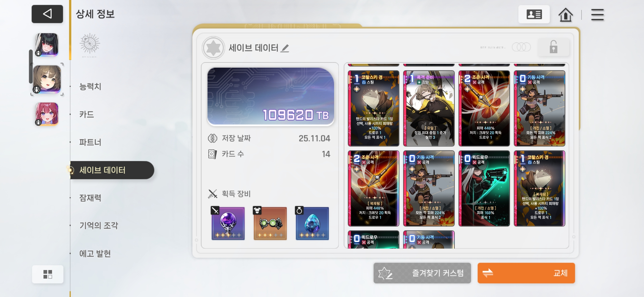Open the home screen icon
Viewport: 644px width, 297px height.
566,15
